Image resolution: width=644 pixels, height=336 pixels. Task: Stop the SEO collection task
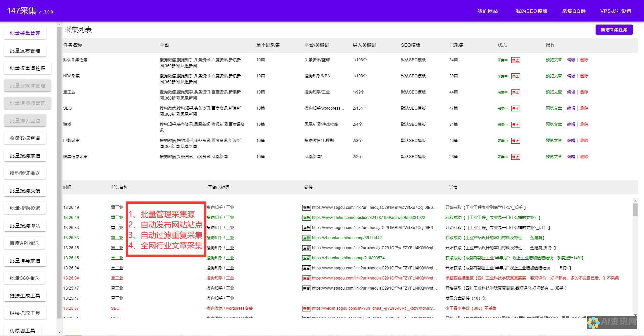pyautogui.click(x=515, y=109)
